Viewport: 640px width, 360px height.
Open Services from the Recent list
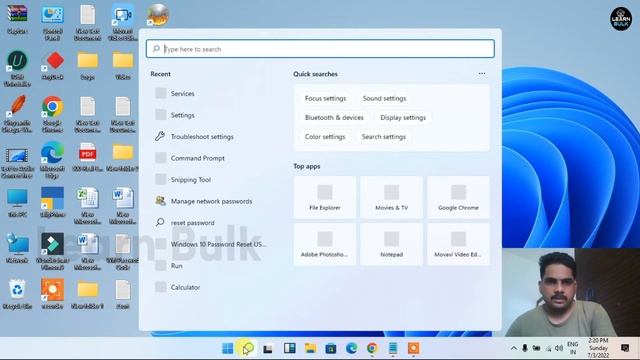(x=182, y=93)
